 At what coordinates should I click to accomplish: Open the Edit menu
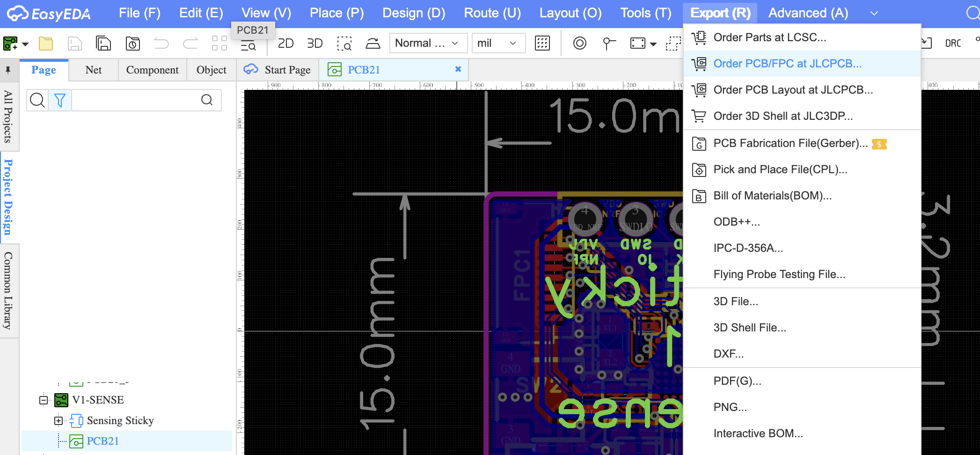[201, 13]
